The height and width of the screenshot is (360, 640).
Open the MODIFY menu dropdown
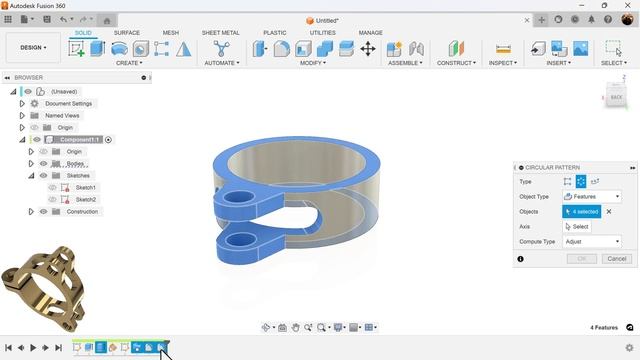(313, 63)
